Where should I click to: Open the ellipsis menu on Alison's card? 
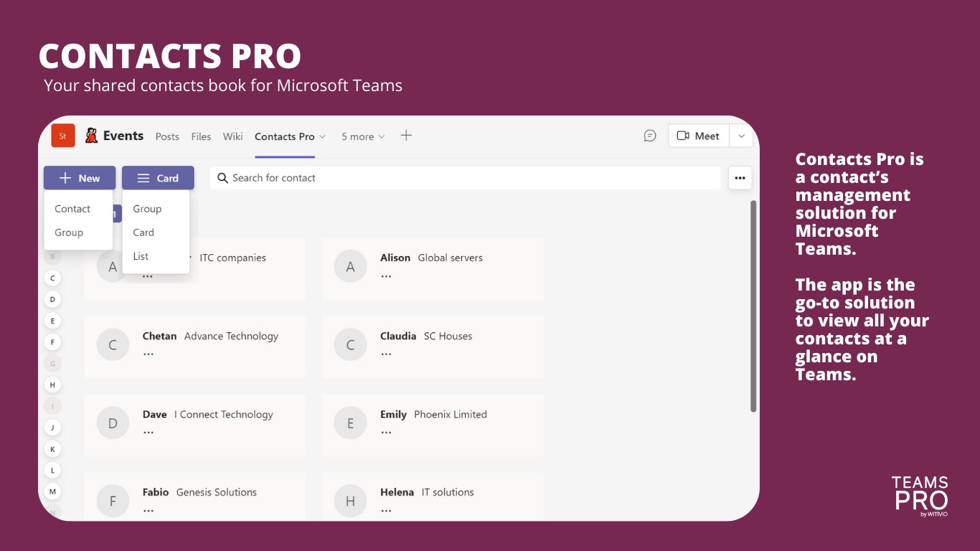[386, 276]
